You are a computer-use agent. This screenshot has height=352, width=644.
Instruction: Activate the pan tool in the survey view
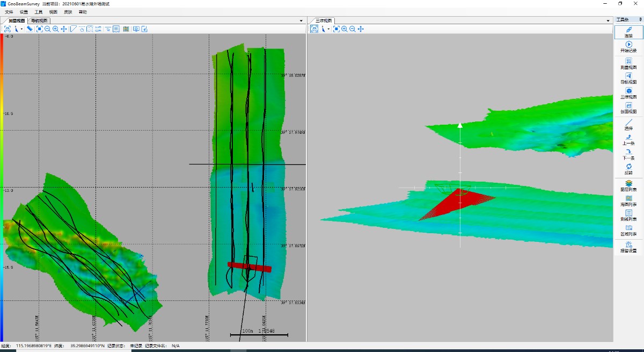(x=64, y=29)
